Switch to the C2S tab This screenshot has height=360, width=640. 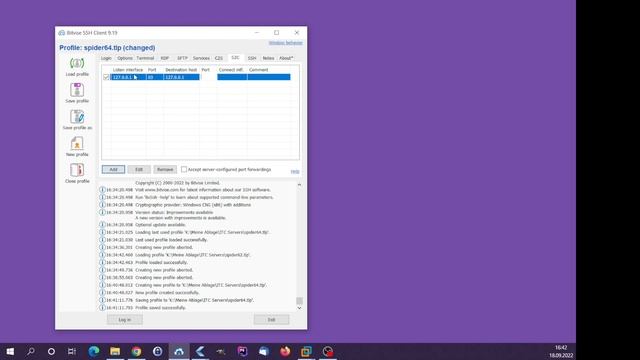(x=219, y=58)
